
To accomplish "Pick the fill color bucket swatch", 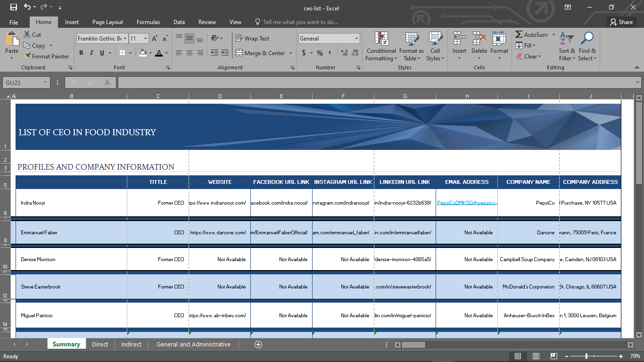I will coord(143,53).
